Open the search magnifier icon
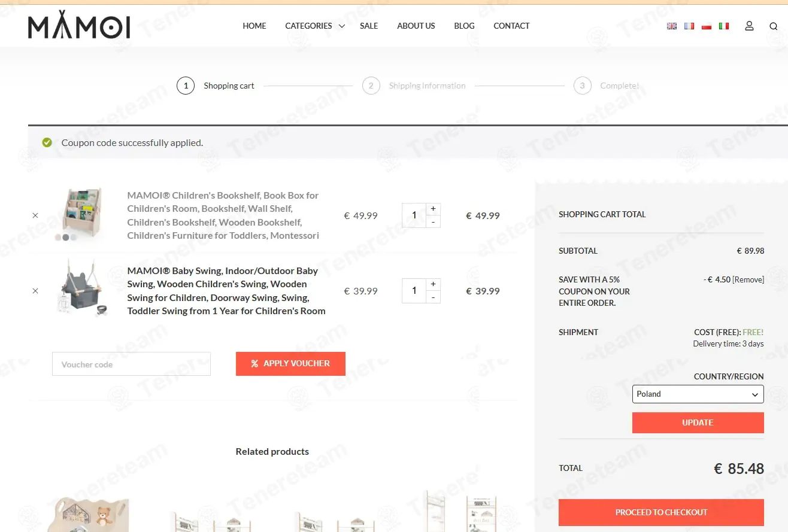Screen dimensions: 788x532 click(774, 26)
